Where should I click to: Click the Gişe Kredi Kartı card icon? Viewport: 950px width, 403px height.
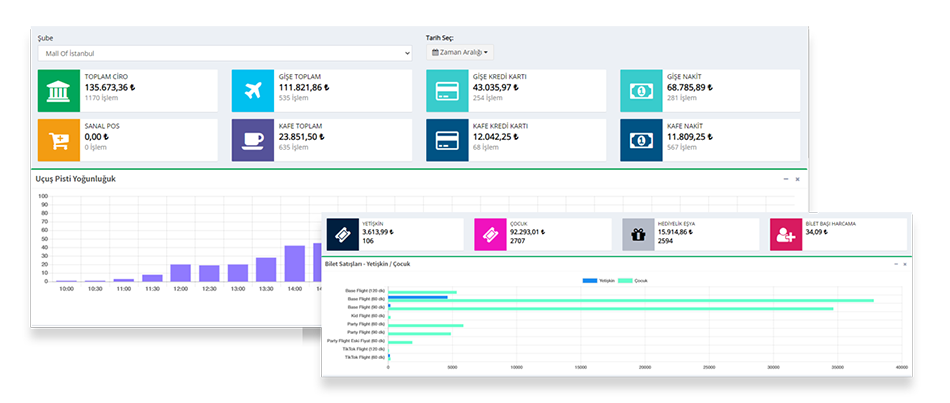(x=446, y=90)
